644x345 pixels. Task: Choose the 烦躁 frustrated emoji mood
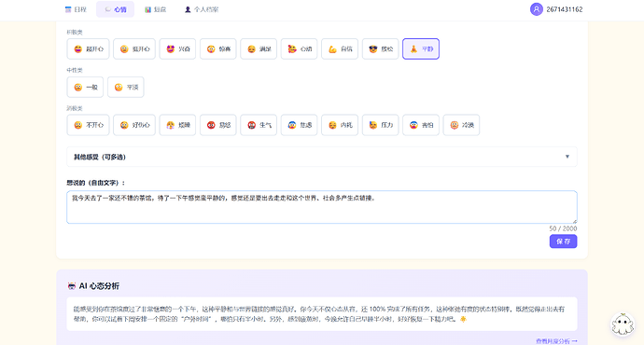coord(177,125)
